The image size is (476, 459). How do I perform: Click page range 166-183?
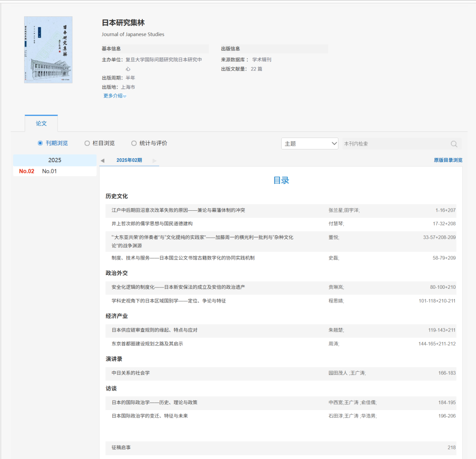click(x=447, y=373)
